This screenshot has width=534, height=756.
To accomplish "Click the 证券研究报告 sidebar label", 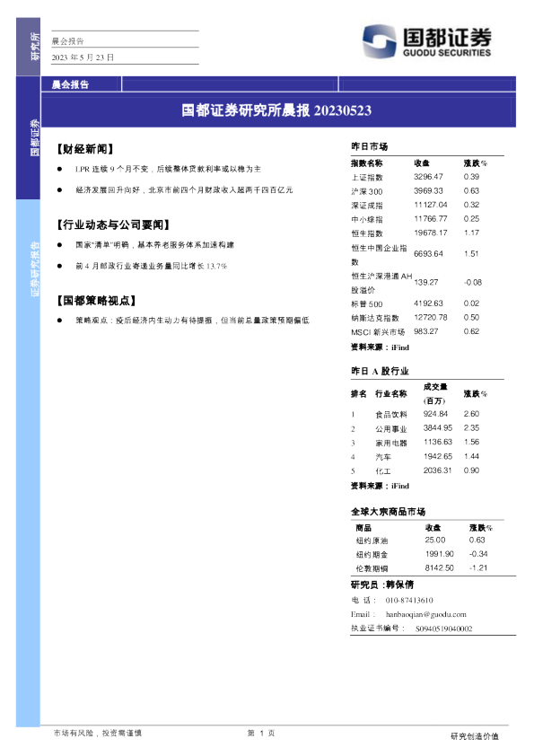I will click(35, 269).
